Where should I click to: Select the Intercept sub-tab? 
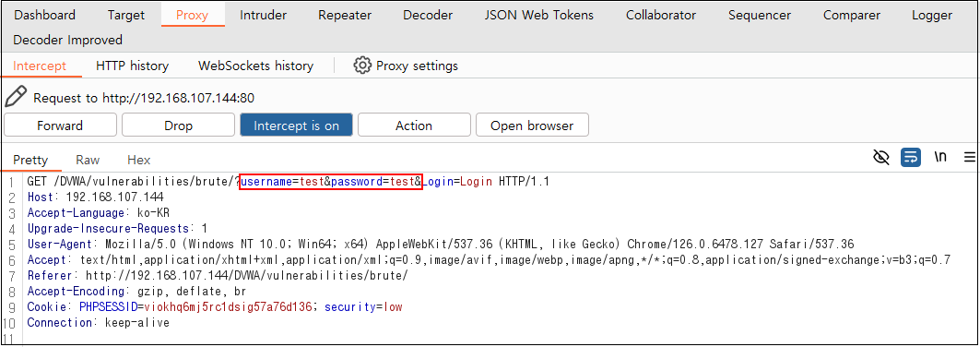coord(40,66)
